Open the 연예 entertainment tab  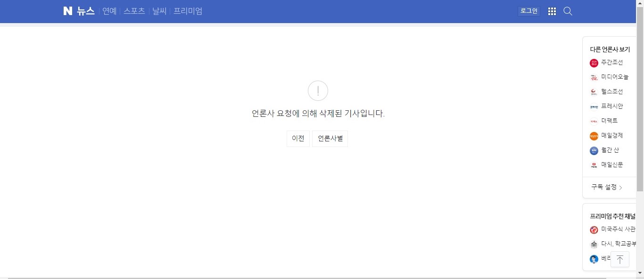pyautogui.click(x=109, y=11)
